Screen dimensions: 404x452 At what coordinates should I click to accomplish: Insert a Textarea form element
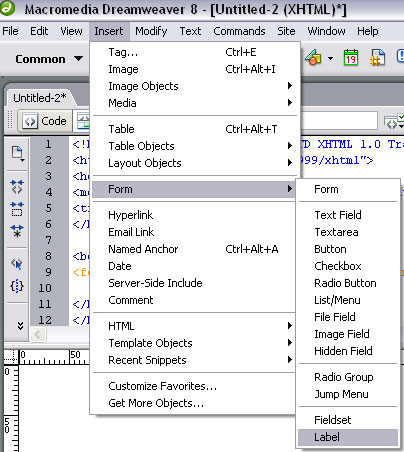[348, 232]
